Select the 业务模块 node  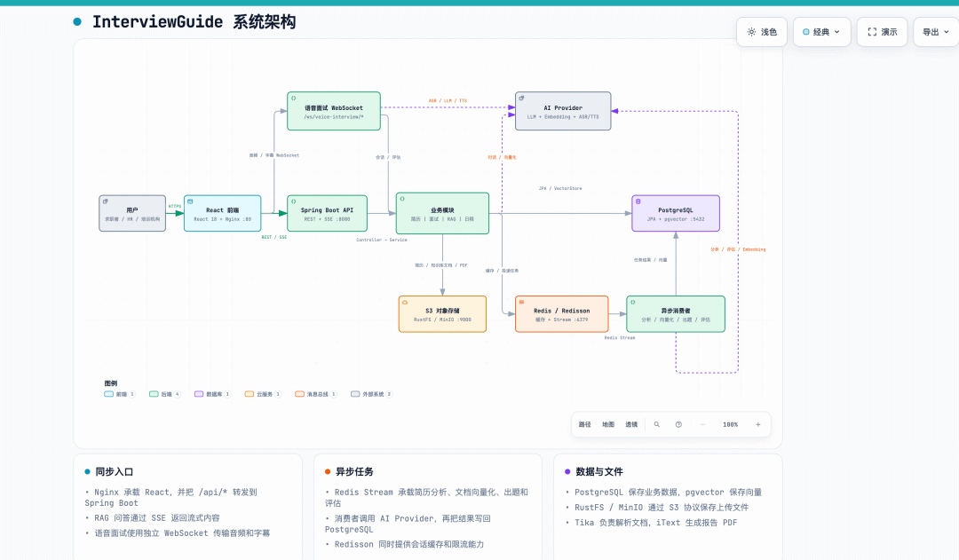[x=442, y=213]
